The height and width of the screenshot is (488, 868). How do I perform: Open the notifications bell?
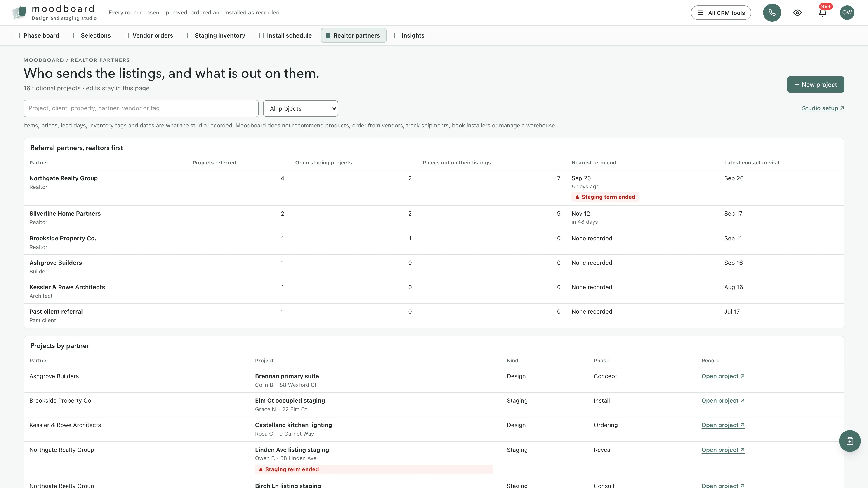(x=823, y=13)
